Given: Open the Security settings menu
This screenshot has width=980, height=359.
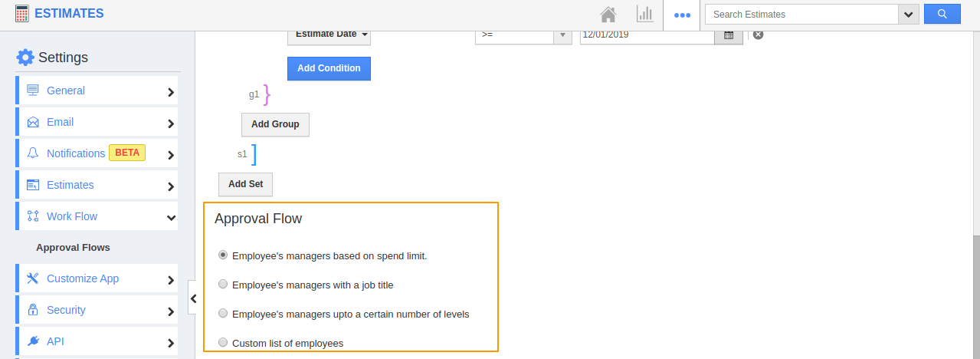Looking at the screenshot, I should tap(97, 310).
